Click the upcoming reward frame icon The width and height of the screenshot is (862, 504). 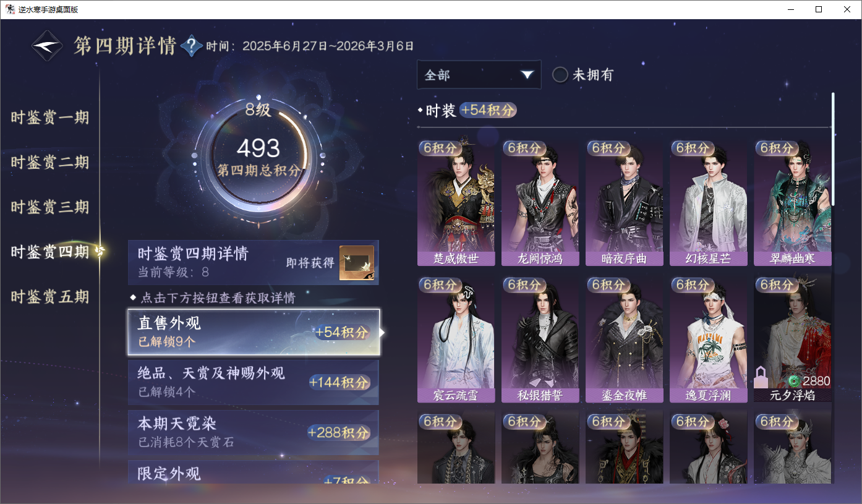[356, 263]
